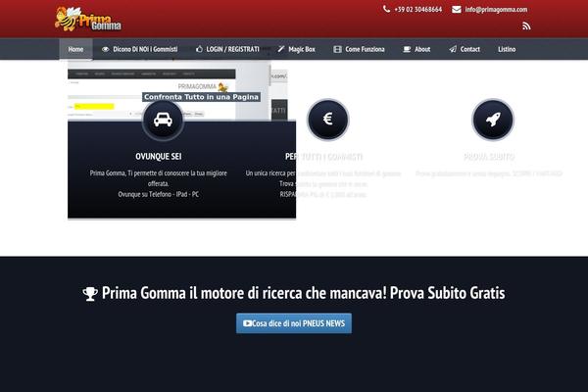This screenshot has width=588, height=392.
Task: Open the Magic Box menu item
Action: [296, 49]
